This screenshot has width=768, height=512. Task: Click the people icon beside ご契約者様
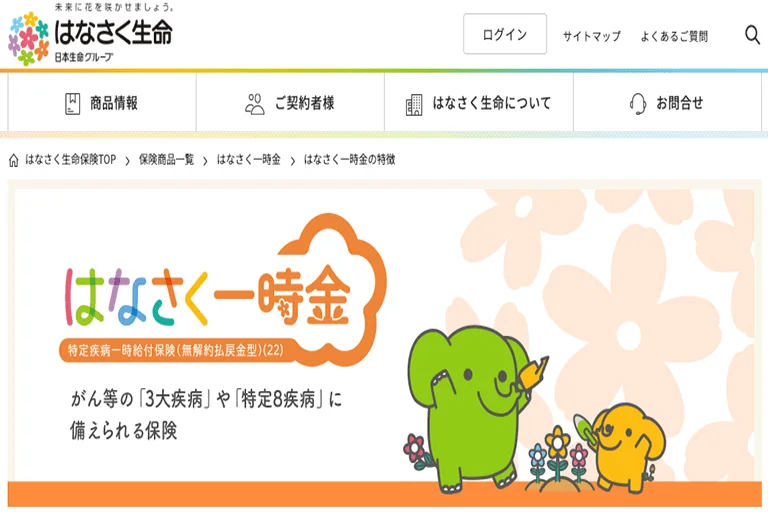[x=255, y=104]
